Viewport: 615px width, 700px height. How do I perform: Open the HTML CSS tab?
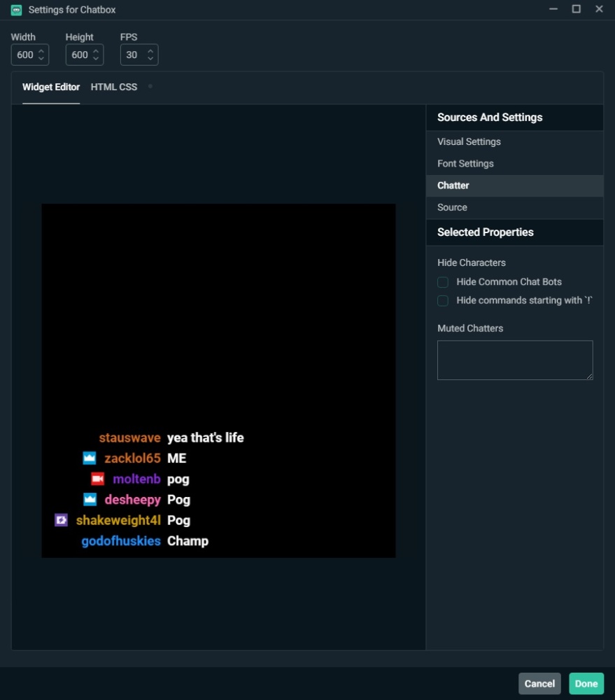point(114,87)
